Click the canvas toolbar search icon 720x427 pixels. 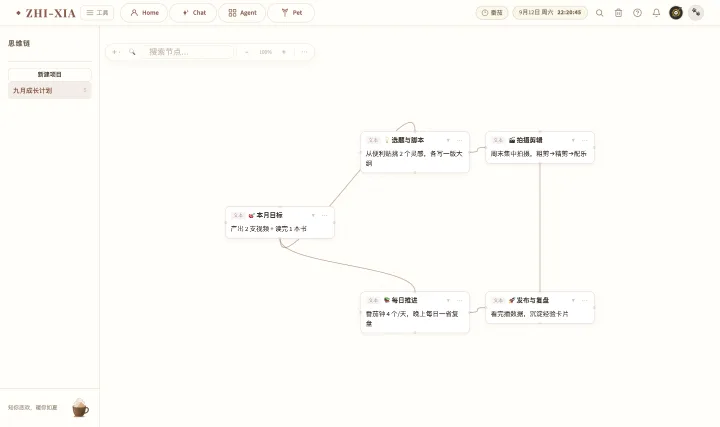coord(132,52)
